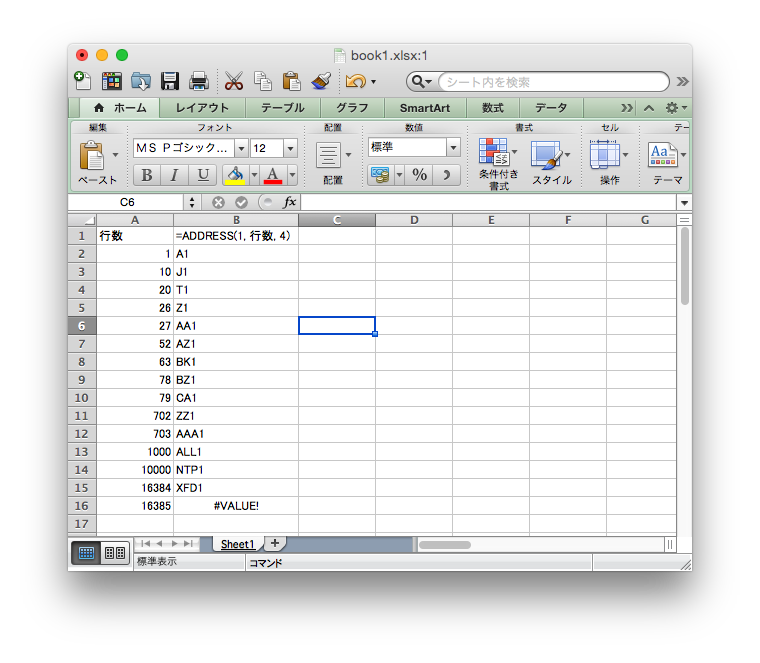Add a new sheet with plus button

[x=275, y=543]
